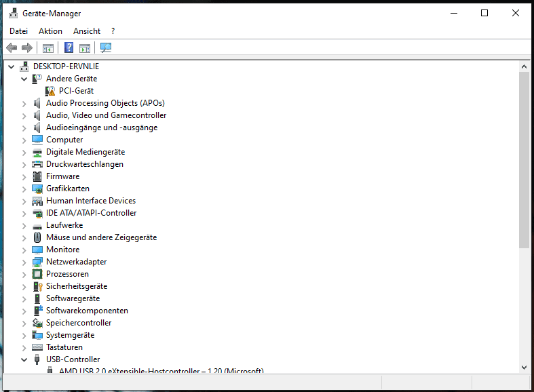
Task: Click the Digitale Mediengeräte icon
Action: (x=37, y=152)
